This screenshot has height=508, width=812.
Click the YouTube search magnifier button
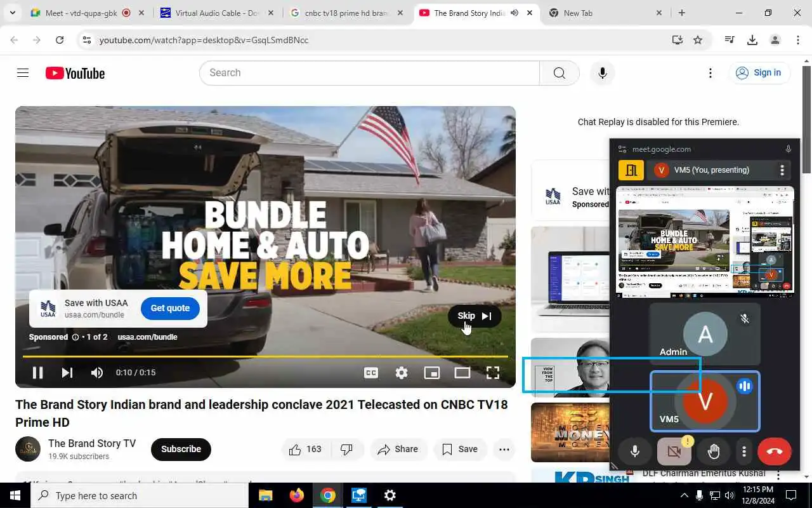pos(559,73)
